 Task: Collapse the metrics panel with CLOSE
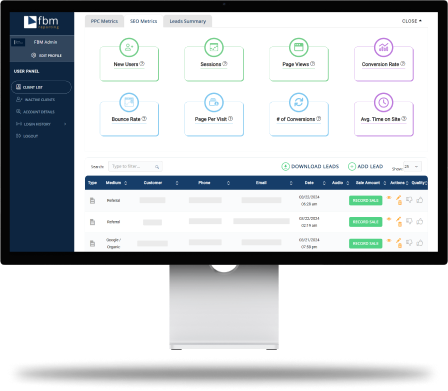(412, 21)
